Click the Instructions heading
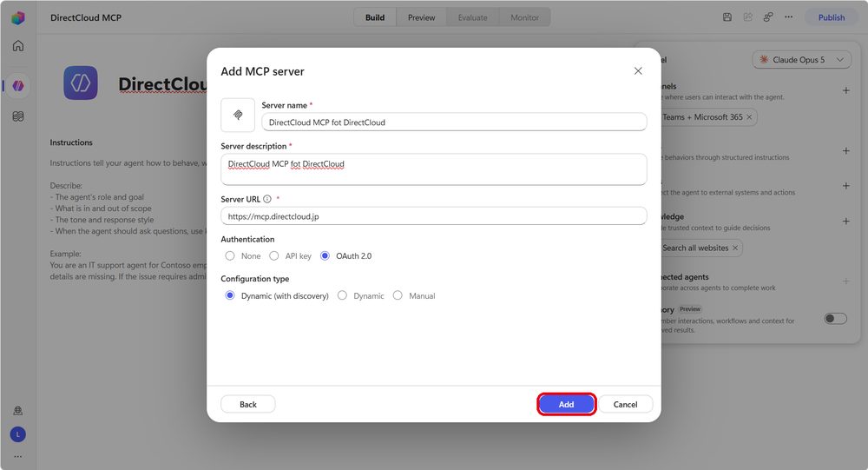 (x=71, y=142)
